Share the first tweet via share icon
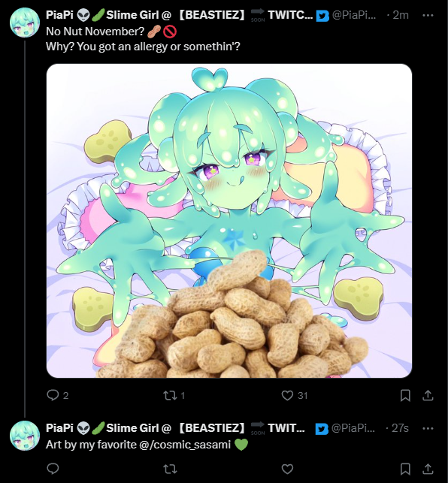 tap(428, 395)
